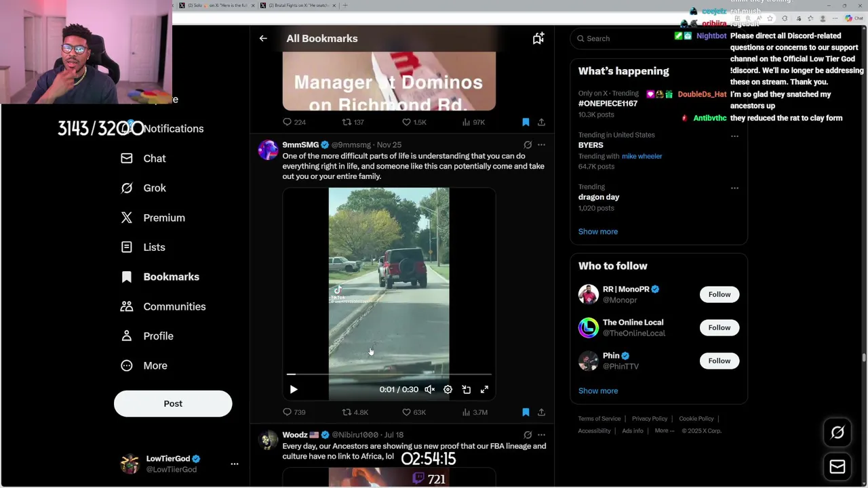Show more under Who to follow
The width and height of the screenshot is (868, 488).
coord(598,390)
